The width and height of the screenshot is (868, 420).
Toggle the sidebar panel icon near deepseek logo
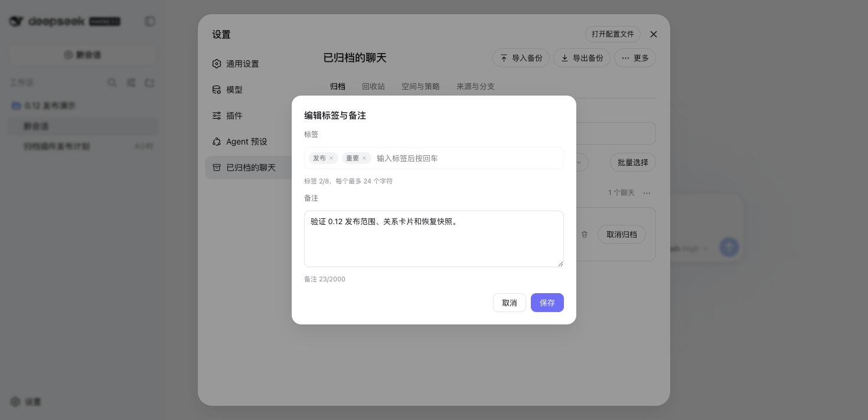pos(150,21)
